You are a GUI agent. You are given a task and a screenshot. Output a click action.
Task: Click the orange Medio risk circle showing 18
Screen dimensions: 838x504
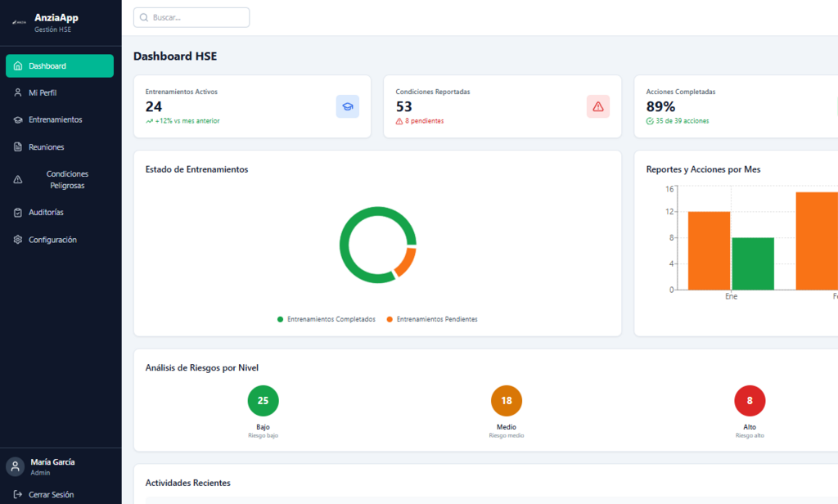coord(507,401)
